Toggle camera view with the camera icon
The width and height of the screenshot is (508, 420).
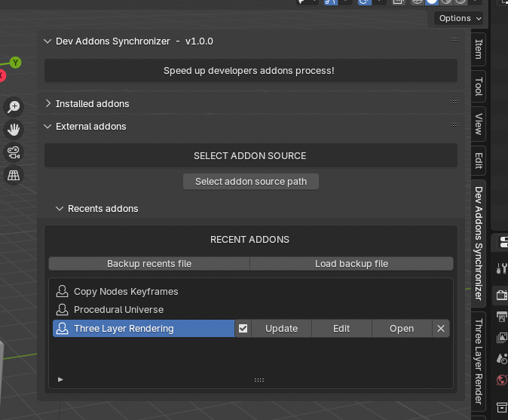[x=14, y=152]
